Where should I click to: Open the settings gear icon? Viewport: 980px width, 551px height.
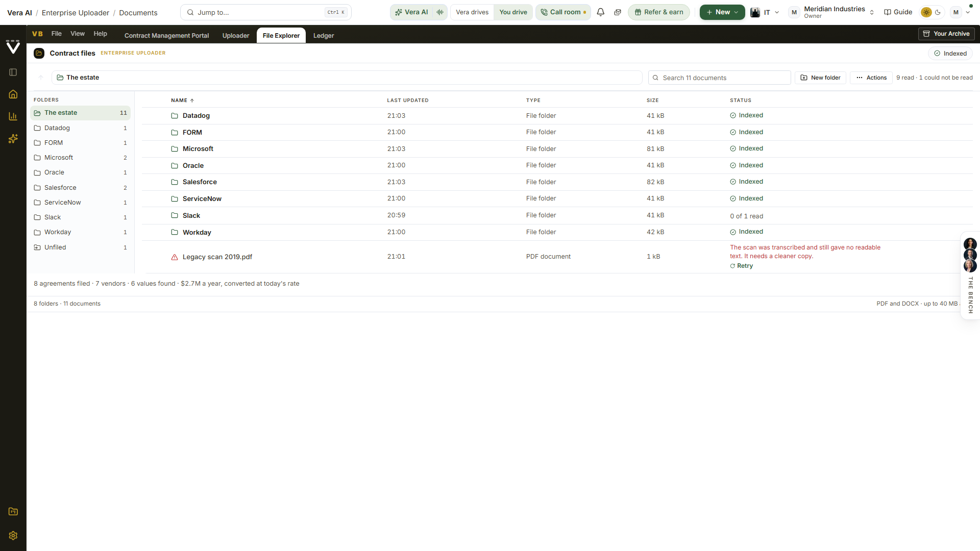pyautogui.click(x=13, y=536)
